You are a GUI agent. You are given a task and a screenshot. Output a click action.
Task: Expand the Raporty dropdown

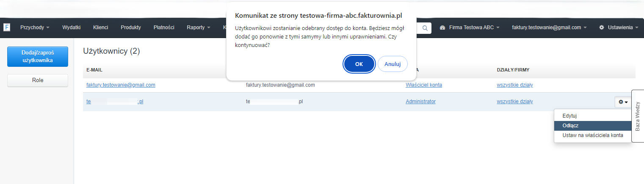tap(199, 27)
